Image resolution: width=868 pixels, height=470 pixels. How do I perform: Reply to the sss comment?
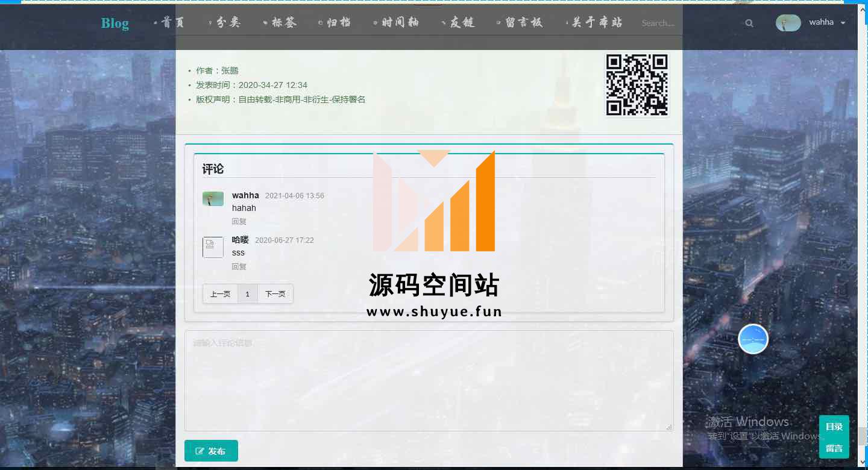coord(239,266)
